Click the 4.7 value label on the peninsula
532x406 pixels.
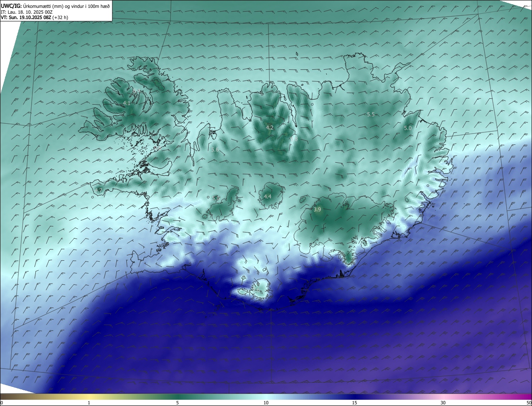coord(99,190)
